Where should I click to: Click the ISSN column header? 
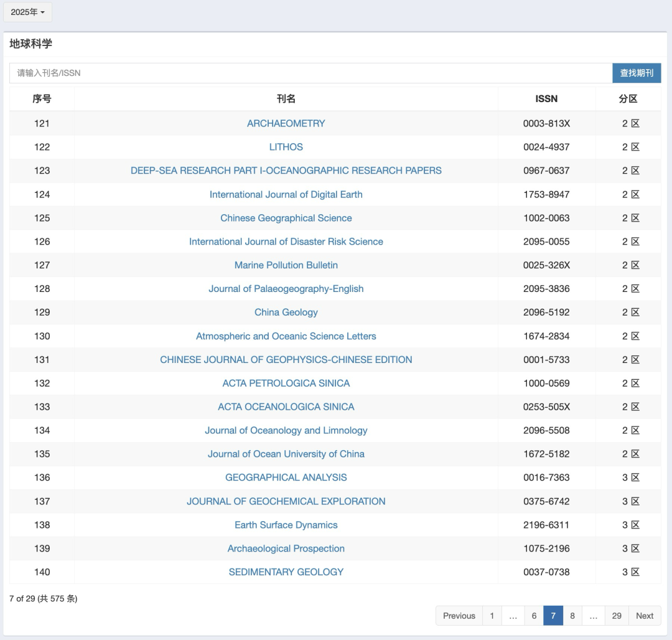pos(546,99)
